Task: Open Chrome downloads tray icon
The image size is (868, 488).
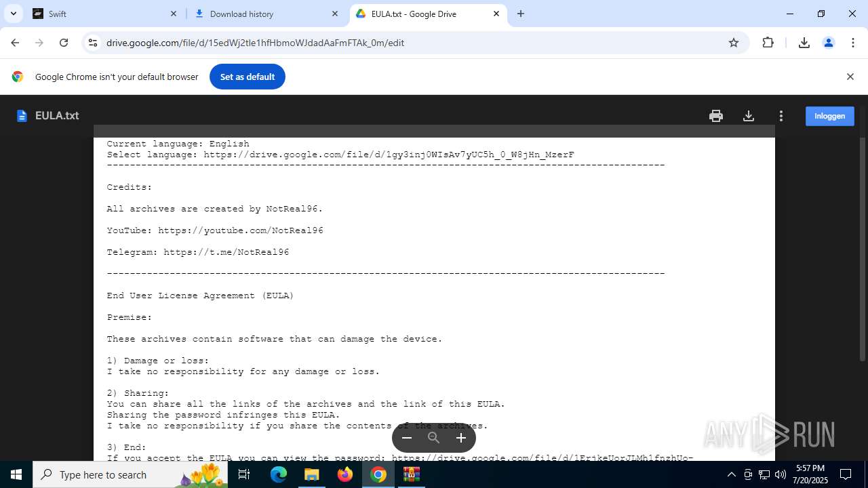Action: point(804,43)
